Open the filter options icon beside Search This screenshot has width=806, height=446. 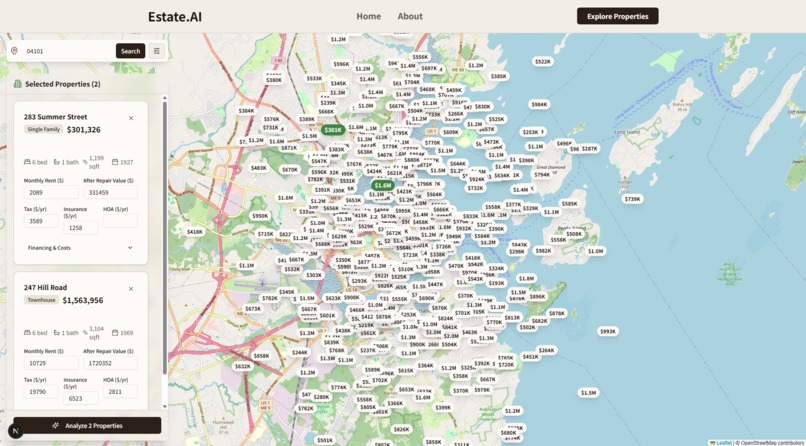(x=157, y=51)
